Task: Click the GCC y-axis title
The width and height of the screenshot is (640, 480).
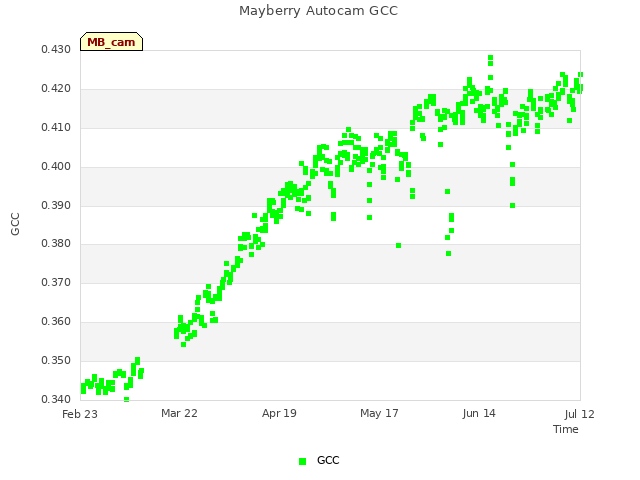Action: click(15, 224)
